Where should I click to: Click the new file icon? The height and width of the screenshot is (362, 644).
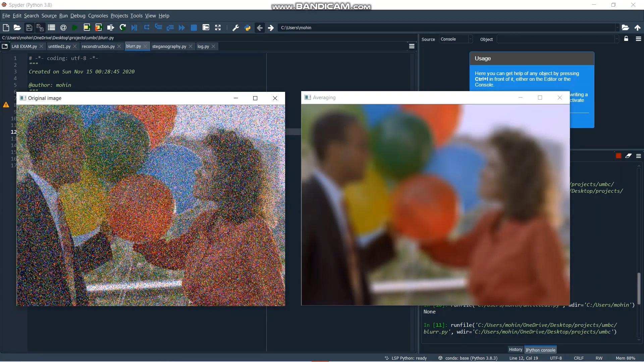[6, 28]
